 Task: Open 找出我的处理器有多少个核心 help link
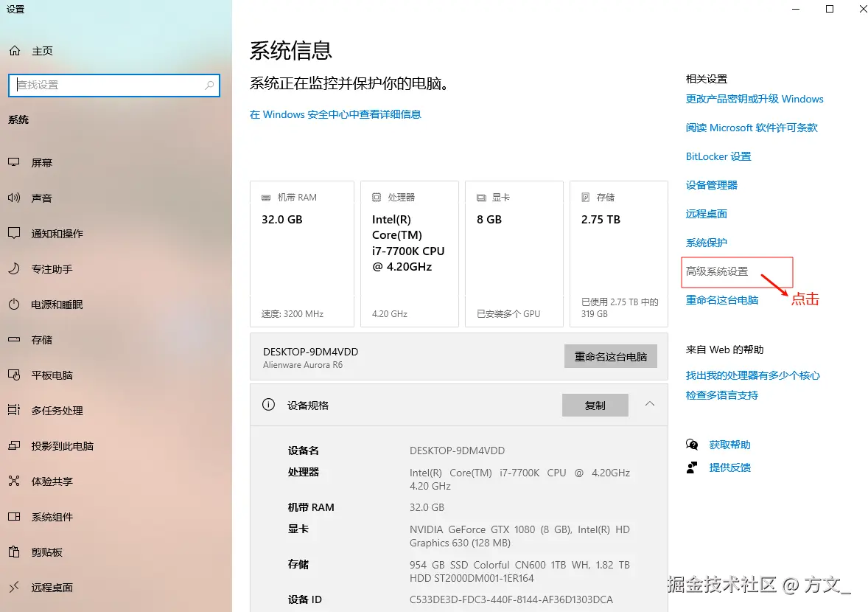[x=753, y=375]
